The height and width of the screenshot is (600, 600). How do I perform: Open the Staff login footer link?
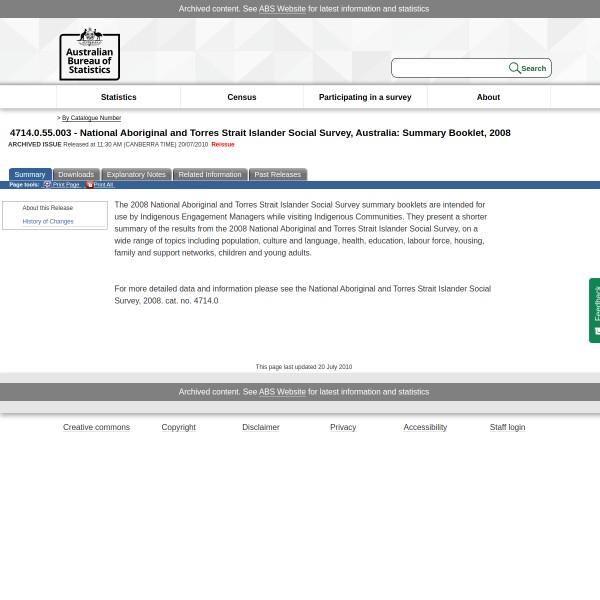[x=507, y=427]
